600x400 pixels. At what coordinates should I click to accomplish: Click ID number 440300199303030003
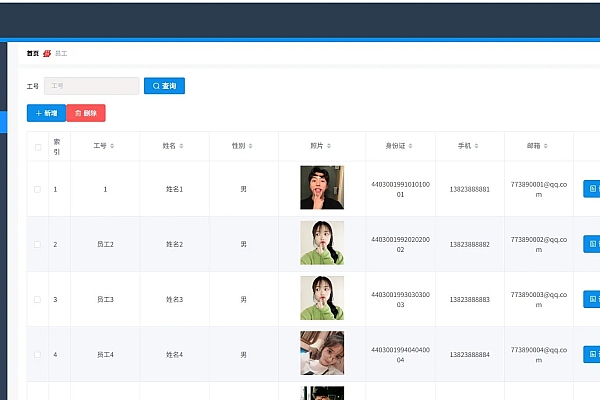coord(400,299)
